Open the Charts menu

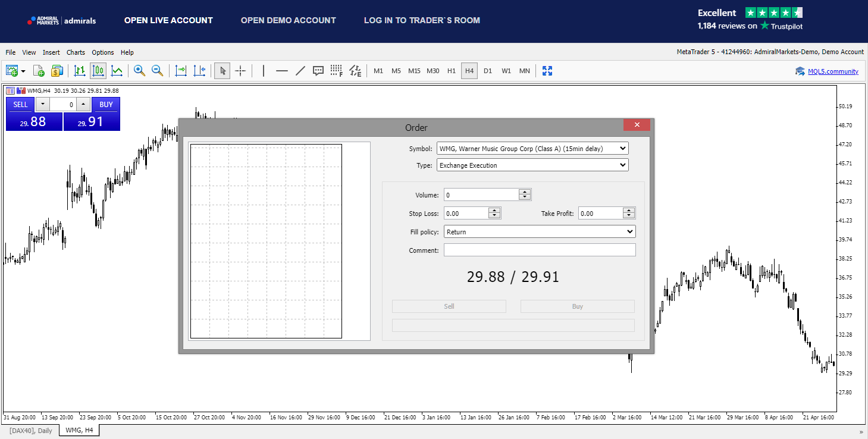(x=76, y=52)
